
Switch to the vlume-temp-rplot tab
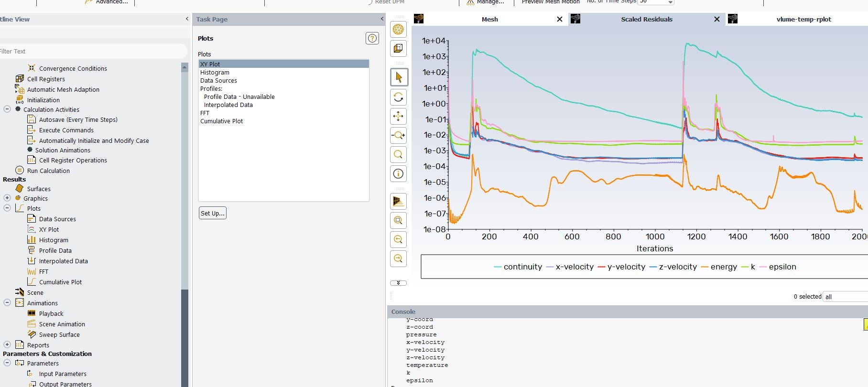coord(803,19)
